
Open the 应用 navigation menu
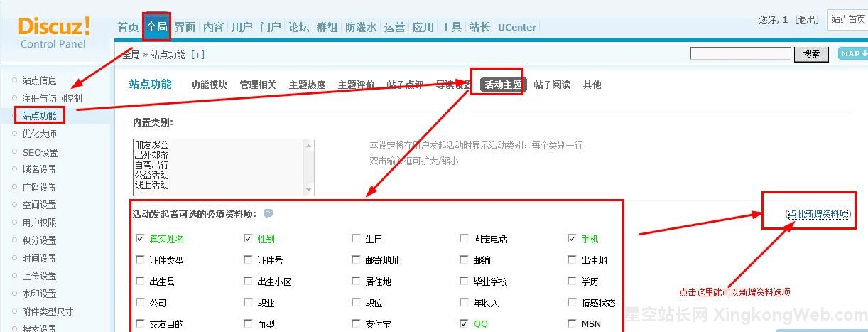pyautogui.click(x=423, y=27)
